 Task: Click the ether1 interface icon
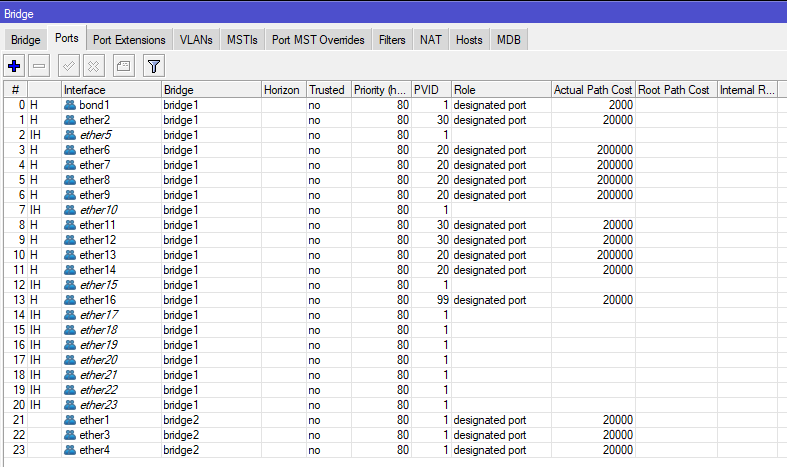tap(70, 420)
